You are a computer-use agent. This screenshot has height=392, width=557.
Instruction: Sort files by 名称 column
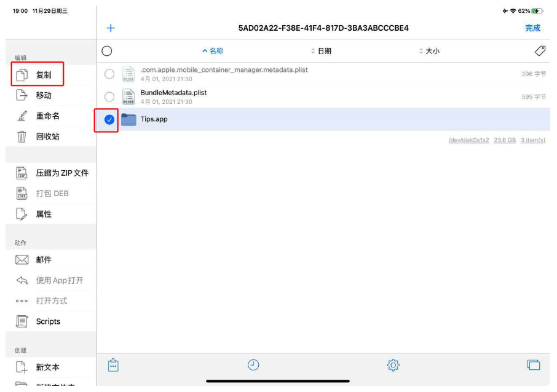point(213,51)
